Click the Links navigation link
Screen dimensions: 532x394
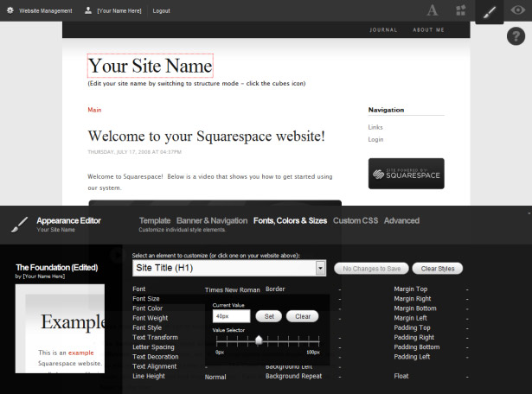pos(375,127)
